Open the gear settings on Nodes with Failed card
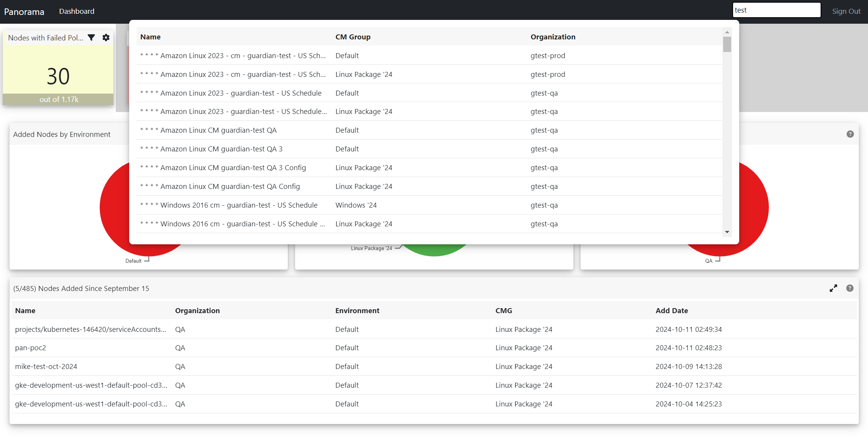This screenshot has width=868, height=437. pos(106,37)
